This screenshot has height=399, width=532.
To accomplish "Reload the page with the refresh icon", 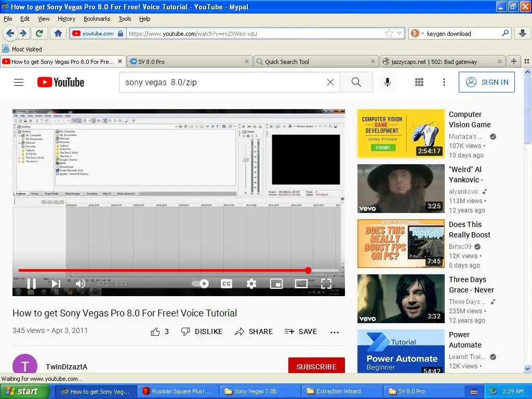I will (39, 33).
